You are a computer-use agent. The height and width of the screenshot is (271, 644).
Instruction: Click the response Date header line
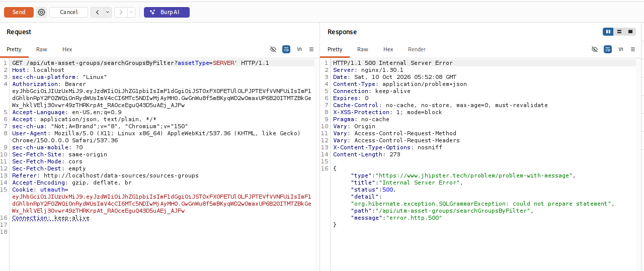coord(394,77)
